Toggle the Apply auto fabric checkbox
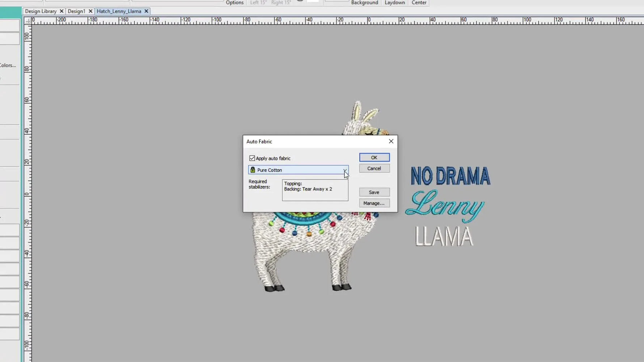Image resolution: width=644 pixels, height=362 pixels. 252,158
